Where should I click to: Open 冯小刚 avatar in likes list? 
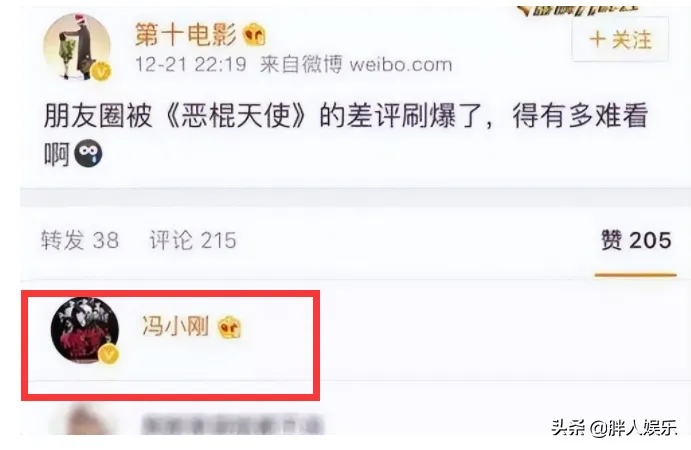coord(85,330)
